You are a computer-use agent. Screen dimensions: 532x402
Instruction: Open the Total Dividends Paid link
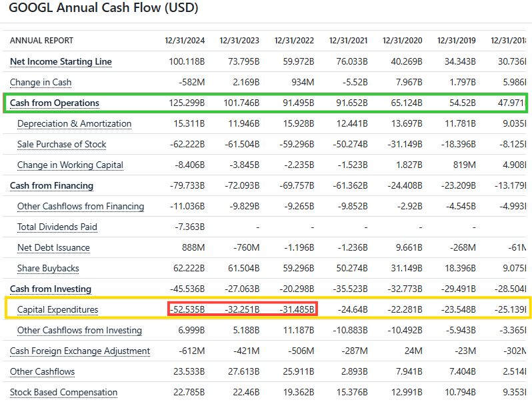click(57, 227)
